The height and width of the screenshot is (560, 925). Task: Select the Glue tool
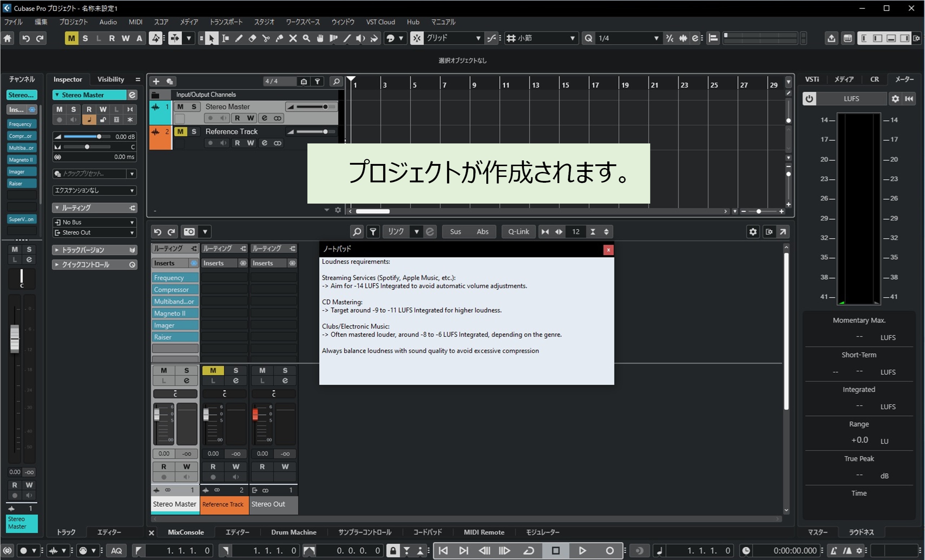click(x=280, y=38)
